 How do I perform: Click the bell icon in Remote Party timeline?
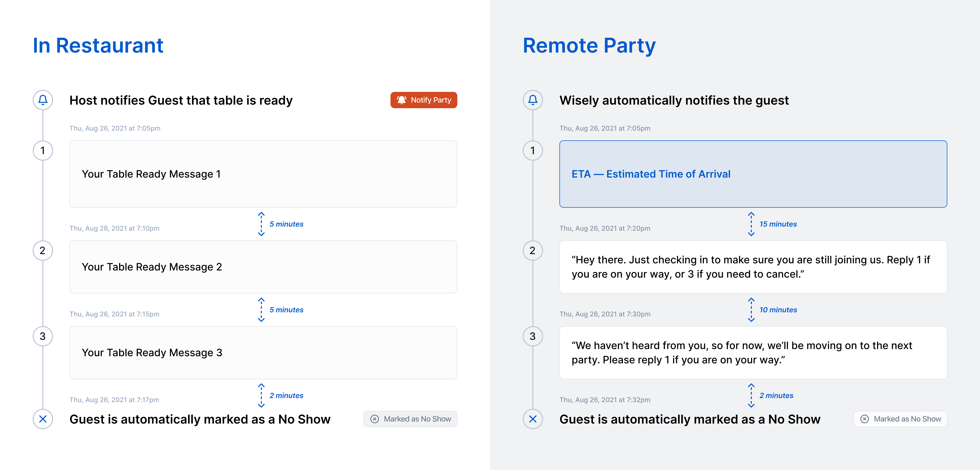(x=533, y=100)
